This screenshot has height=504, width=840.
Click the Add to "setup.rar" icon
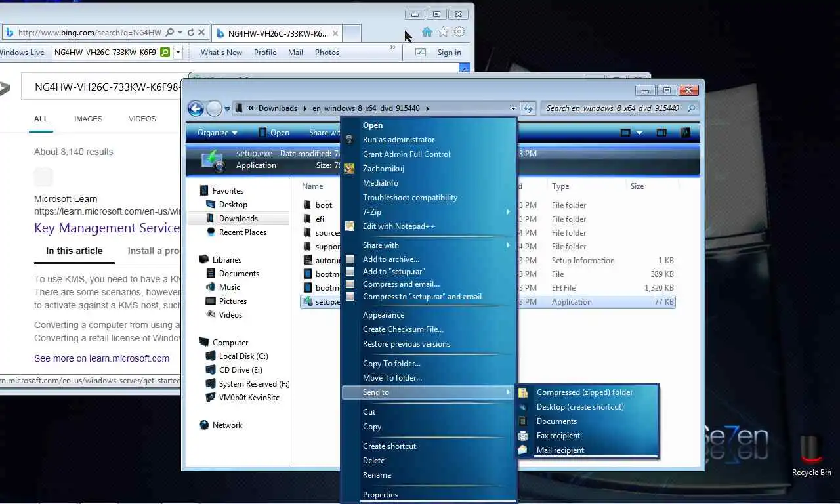click(x=350, y=272)
